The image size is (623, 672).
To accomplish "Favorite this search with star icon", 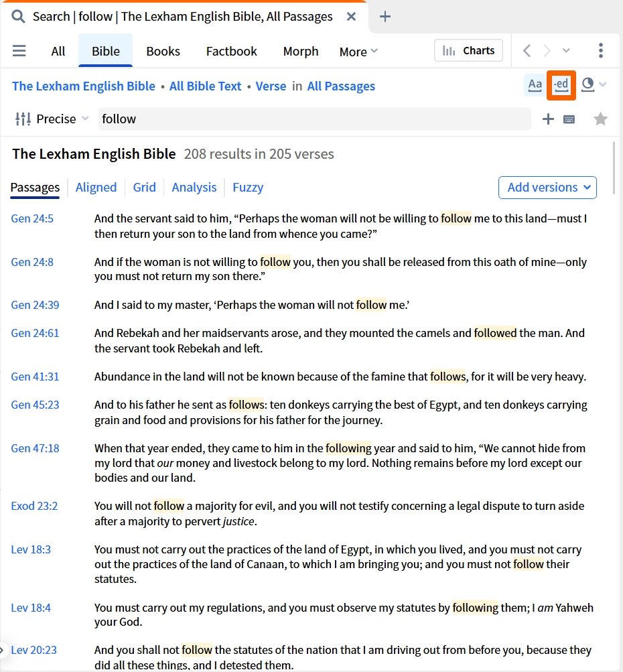I will click(x=601, y=119).
